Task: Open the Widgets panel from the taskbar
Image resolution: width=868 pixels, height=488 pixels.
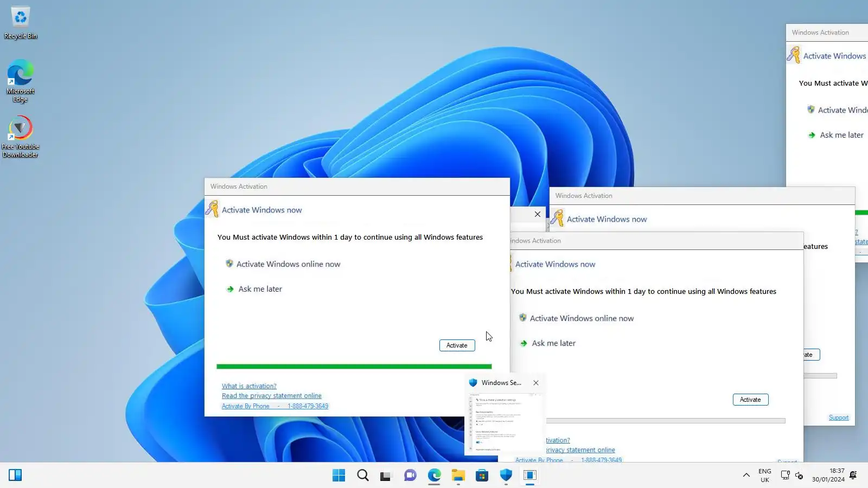Action: click(x=15, y=476)
